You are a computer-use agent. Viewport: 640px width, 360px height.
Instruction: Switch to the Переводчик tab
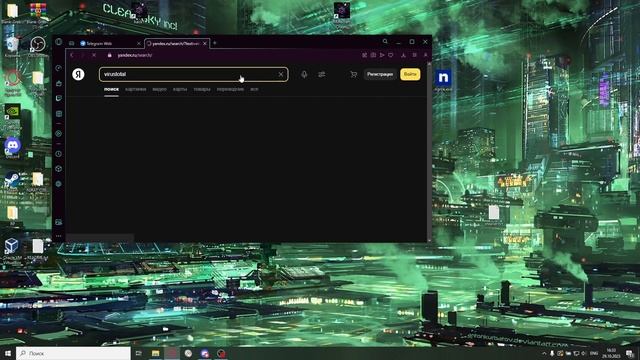[x=230, y=89]
